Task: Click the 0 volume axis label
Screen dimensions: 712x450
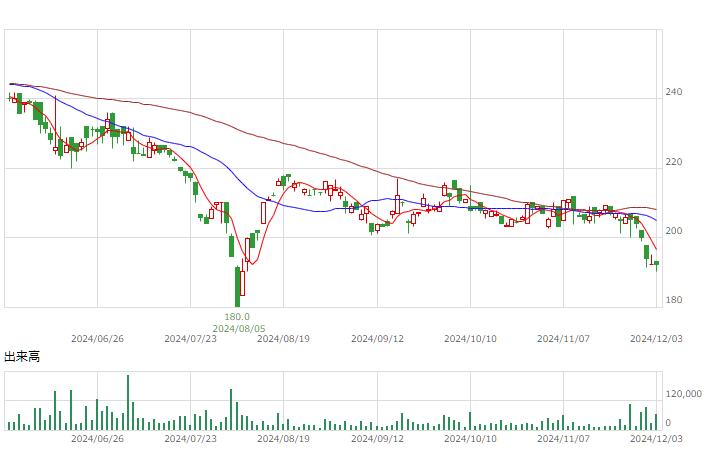Action: tap(668, 423)
